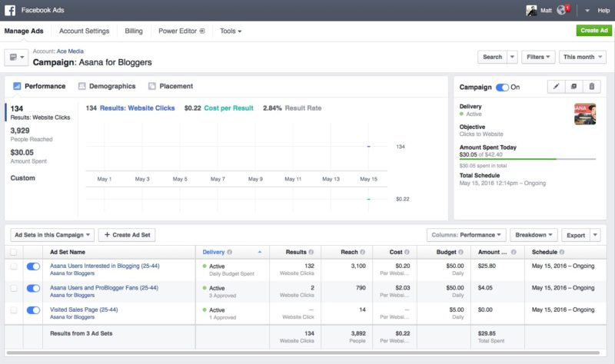Open the Filters dropdown
The height and width of the screenshot is (364, 615).
pyautogui.click(x=538, y=57)
